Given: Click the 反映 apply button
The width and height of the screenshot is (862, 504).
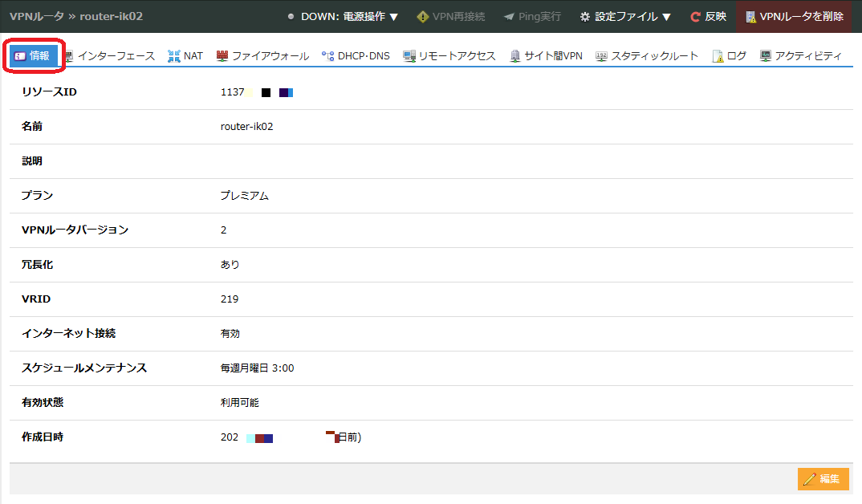Looking at the screenshot, I should [x=708, y=17].
